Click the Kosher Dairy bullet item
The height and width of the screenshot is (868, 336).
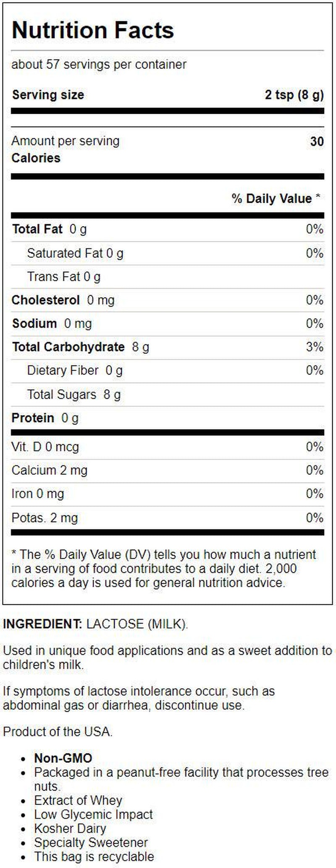tap(70, 828)
